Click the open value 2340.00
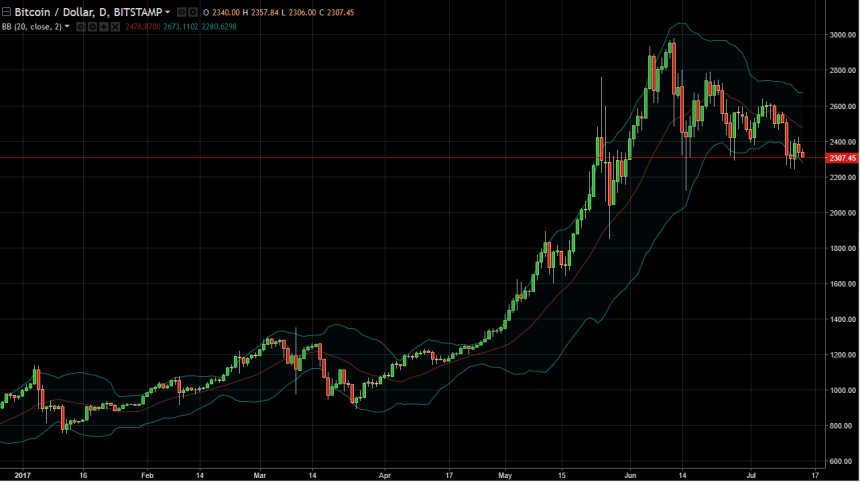Image resolution: width=860 pixels, height=482 pixels. (226, 12)
